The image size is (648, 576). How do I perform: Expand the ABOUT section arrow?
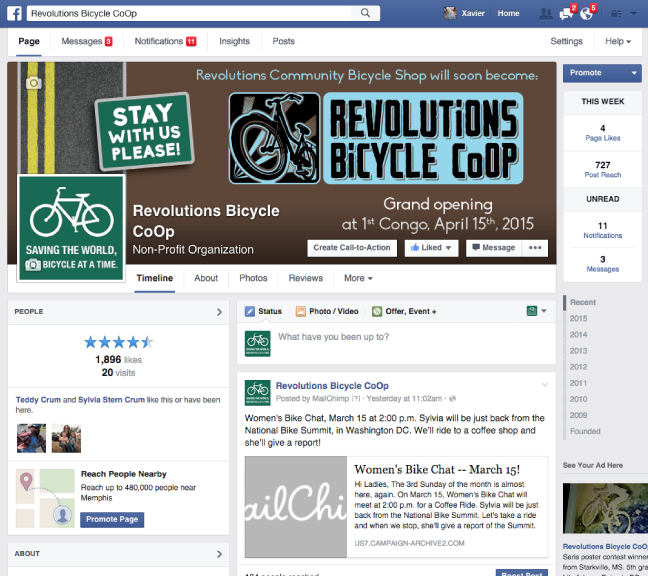pos(219,554)
